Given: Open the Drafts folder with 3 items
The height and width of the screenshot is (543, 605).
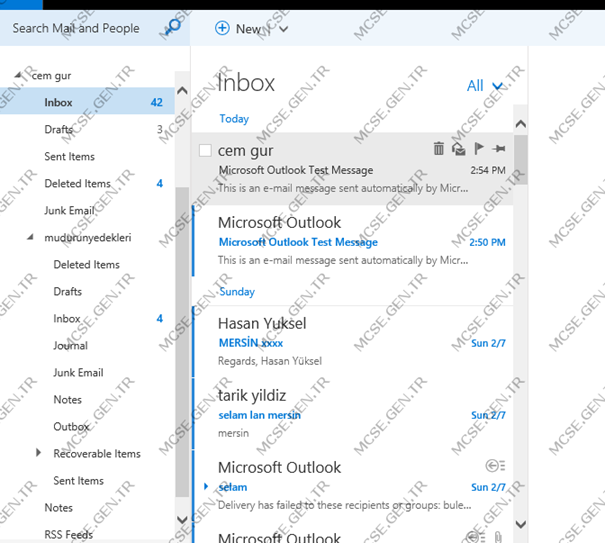Looking at the screenshot, I should coord(87,129).
